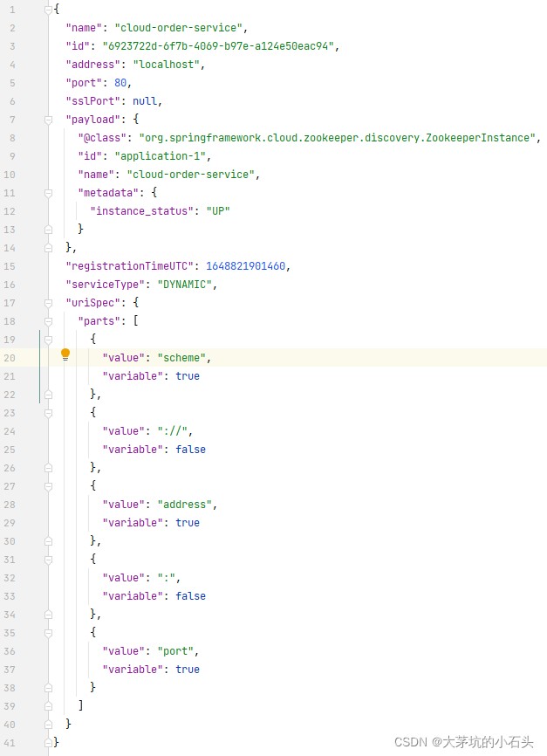Collapse the fold marker on line 23
This screenshot has width=547, height=756.
pyautogui.click(x=48, y=413)
